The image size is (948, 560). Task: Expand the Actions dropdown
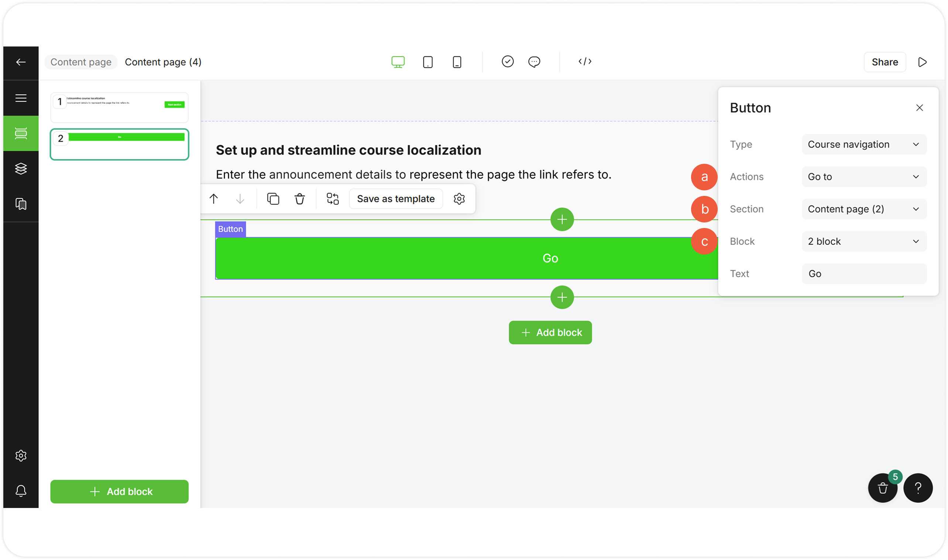pyautogui.click(x=864, y=177)
